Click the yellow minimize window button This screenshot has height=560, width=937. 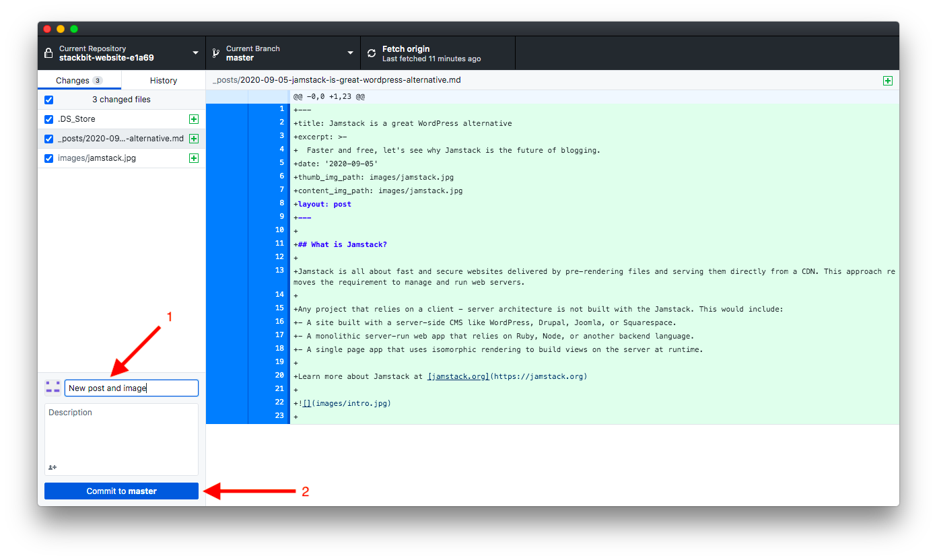[x=61, y=29]
